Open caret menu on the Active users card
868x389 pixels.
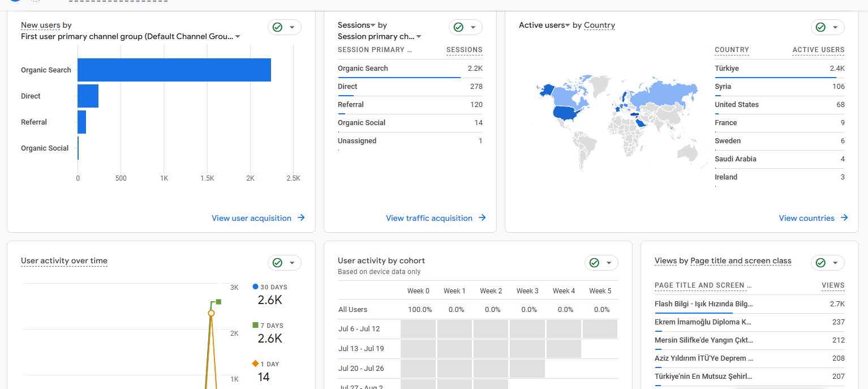[835, 27]
